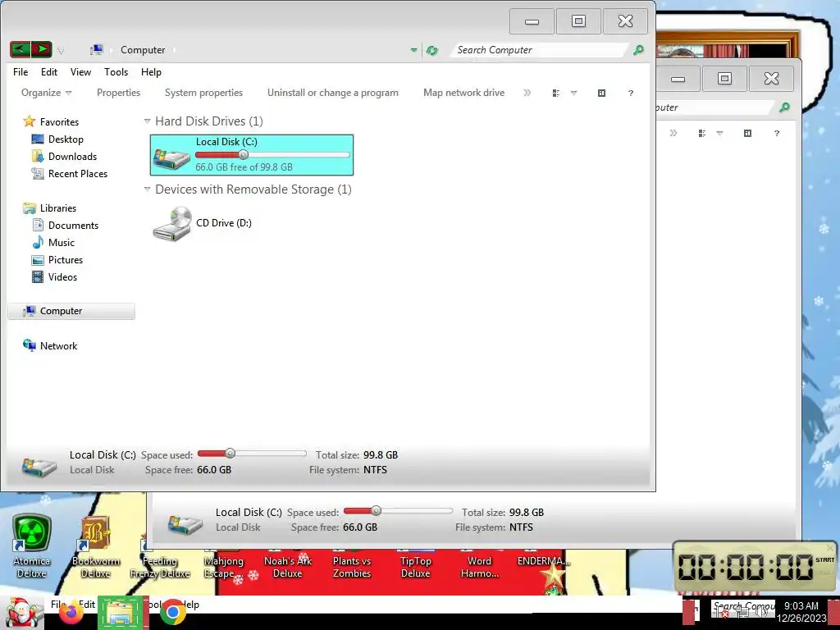
Task: Select Favorites star in navigation pane
Action: tap(29, 121)
